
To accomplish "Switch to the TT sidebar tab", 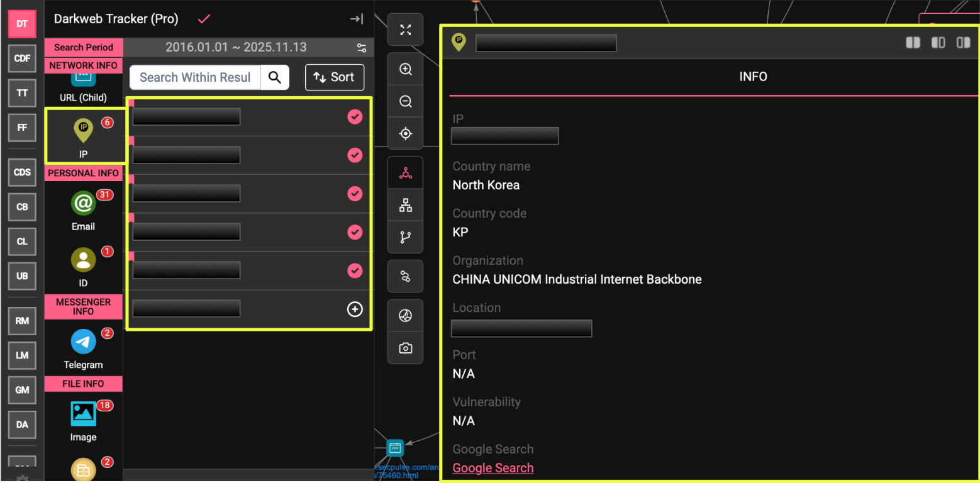I will (22, 92).
